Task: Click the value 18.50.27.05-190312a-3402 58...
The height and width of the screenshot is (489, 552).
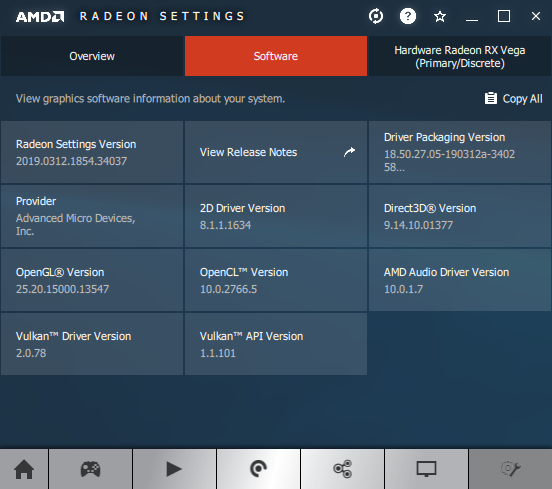Action: tap(449, 160)
